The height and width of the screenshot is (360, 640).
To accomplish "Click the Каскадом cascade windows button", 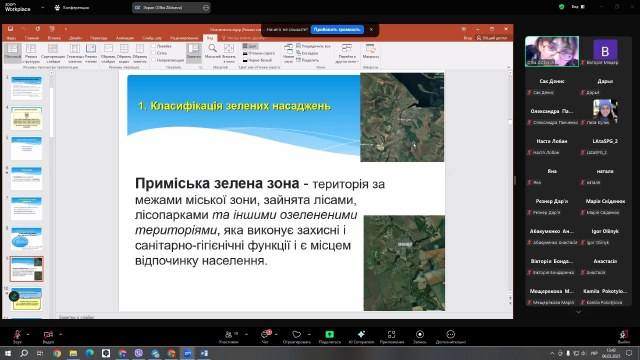I will (x=307, y=53).
